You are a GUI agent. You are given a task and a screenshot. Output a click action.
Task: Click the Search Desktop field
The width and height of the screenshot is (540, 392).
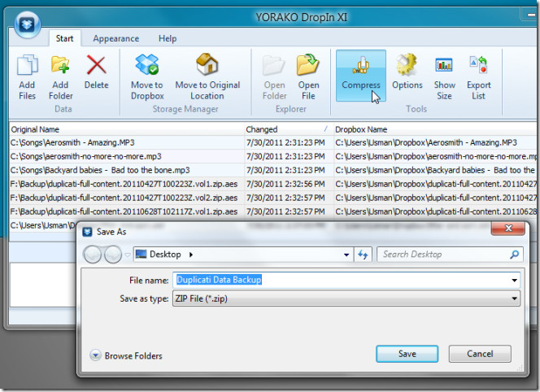[450, 255]
